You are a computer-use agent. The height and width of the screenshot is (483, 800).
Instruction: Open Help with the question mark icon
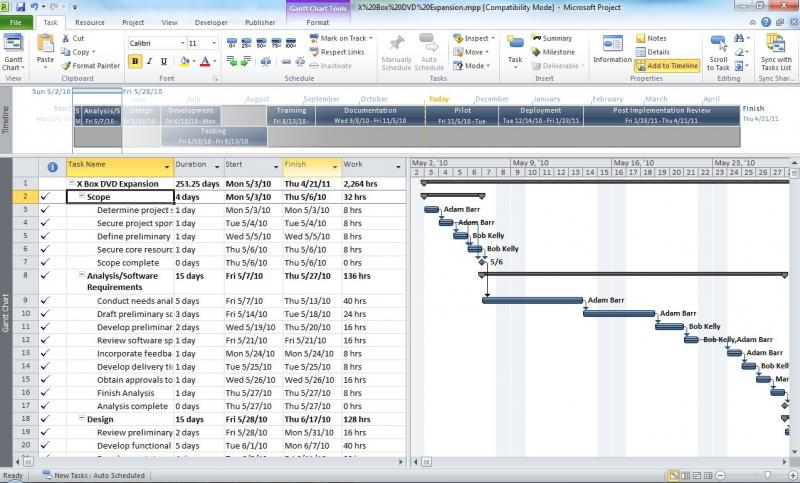coord(766,22)
